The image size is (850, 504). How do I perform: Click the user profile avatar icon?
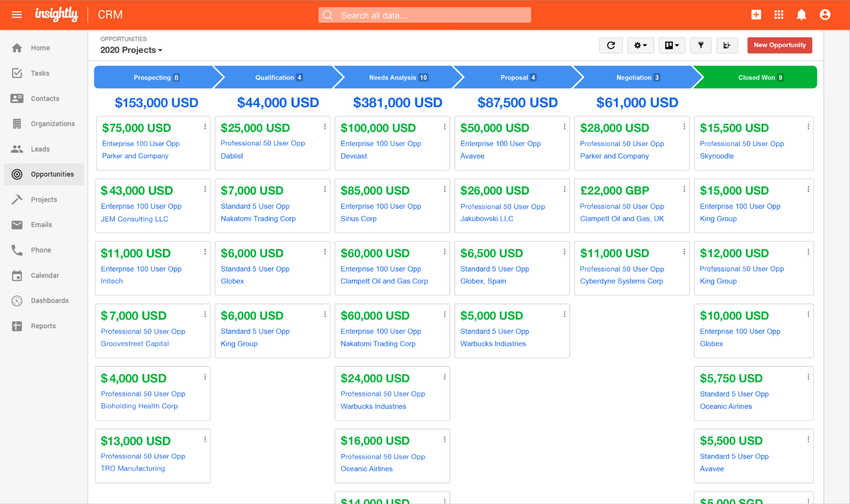click(x=825, y=15)
